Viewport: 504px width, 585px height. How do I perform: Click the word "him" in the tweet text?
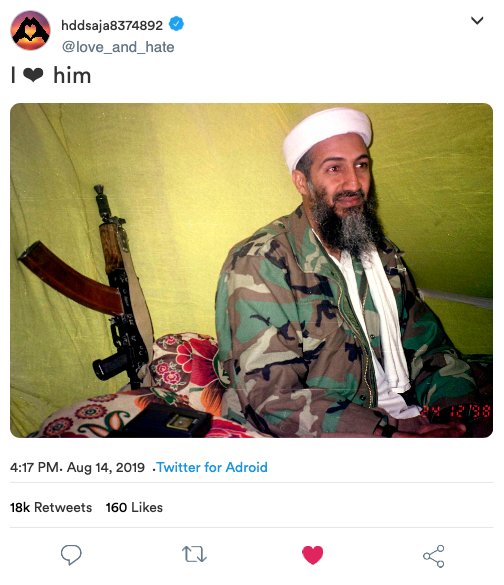(72, 75)
